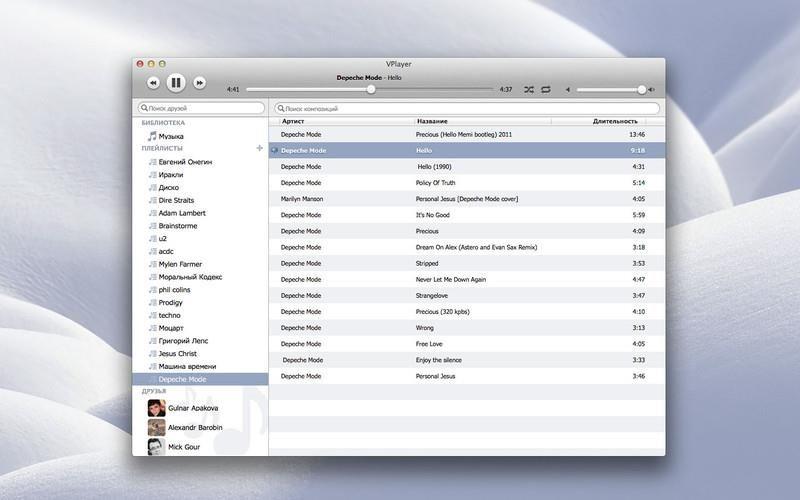This screenshot has width=800, height=500.
Task: Toggle shuffle mode
Action: pyautogui.click(x=529, y=89)
